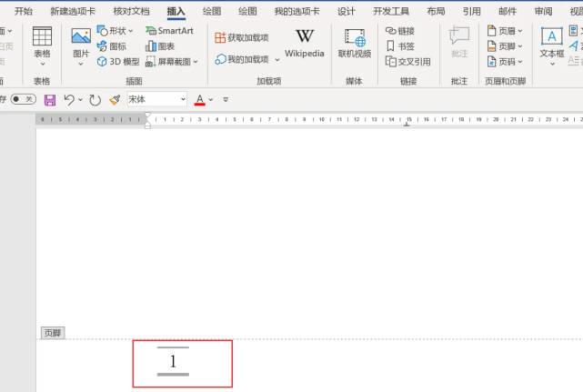
Task: Open the font color dropdown arrow
Action: (x=211, y=100)
